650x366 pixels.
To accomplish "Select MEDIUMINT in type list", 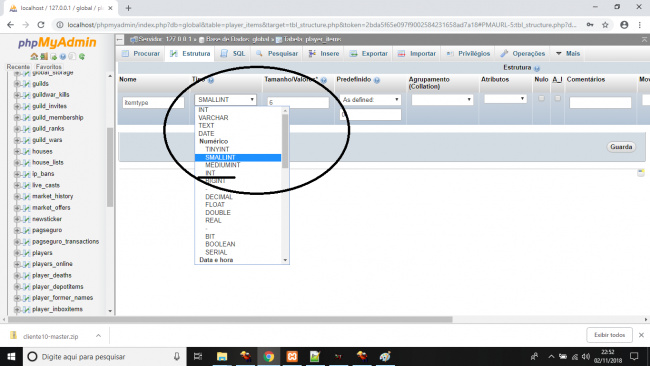I will click(x=223, y=165).
